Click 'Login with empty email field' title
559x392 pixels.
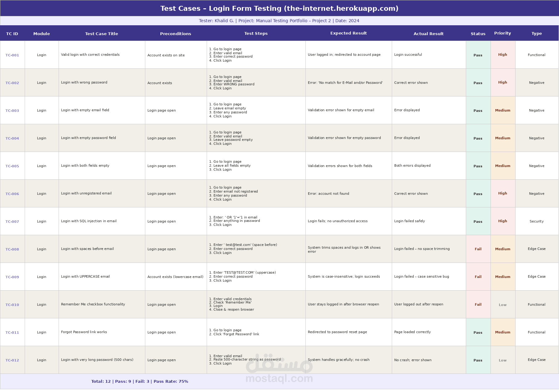85,110
